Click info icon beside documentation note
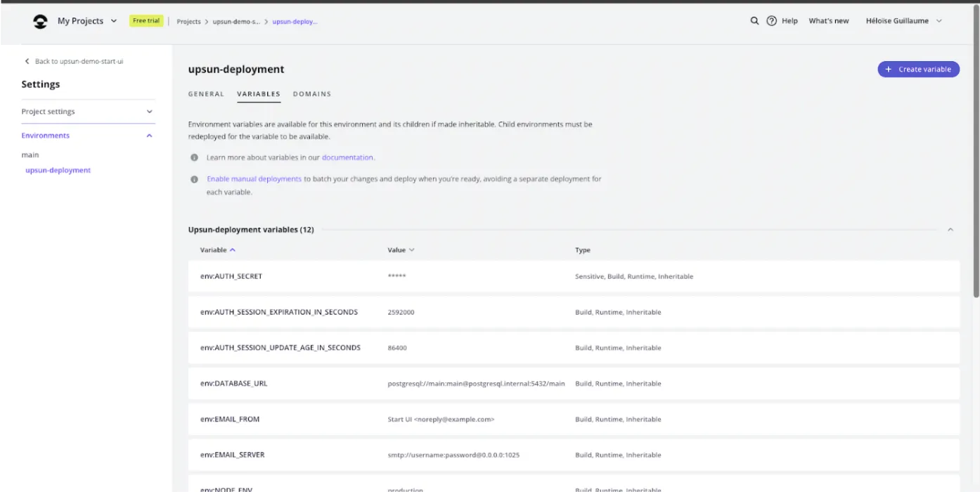Viewport: 980px width, 492px height. point(194,157)
